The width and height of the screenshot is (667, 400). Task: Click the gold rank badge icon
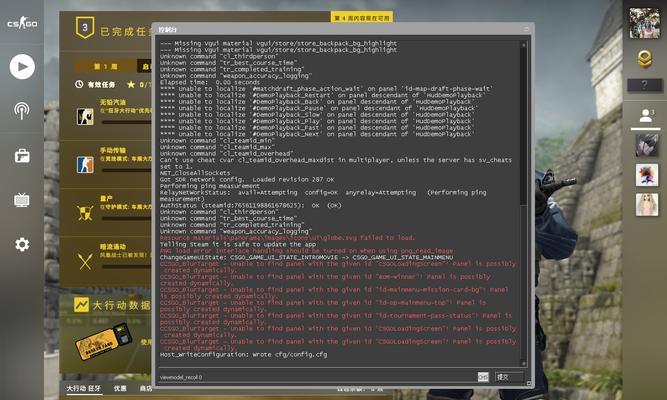645,59
